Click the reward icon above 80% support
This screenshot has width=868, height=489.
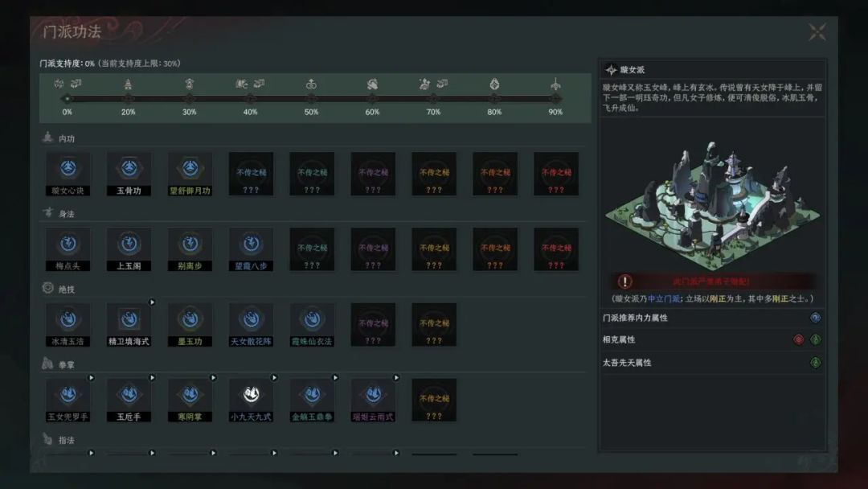click(494, 84)
